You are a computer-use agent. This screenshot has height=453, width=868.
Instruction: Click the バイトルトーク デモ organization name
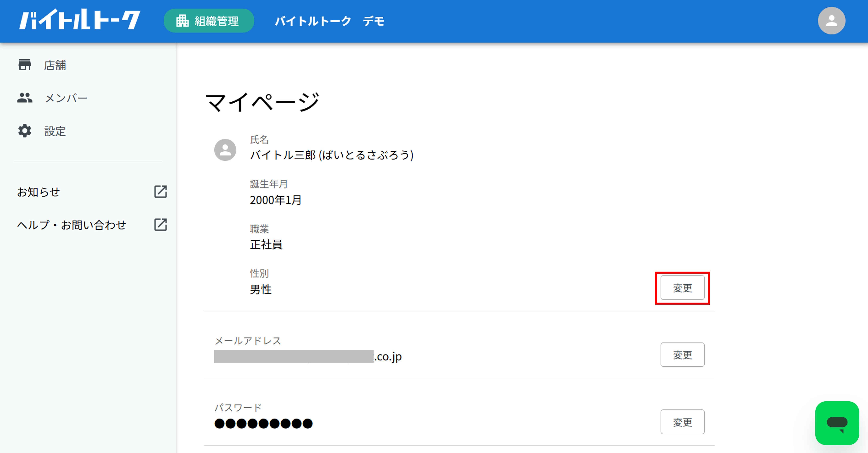(x=329, y=21)
